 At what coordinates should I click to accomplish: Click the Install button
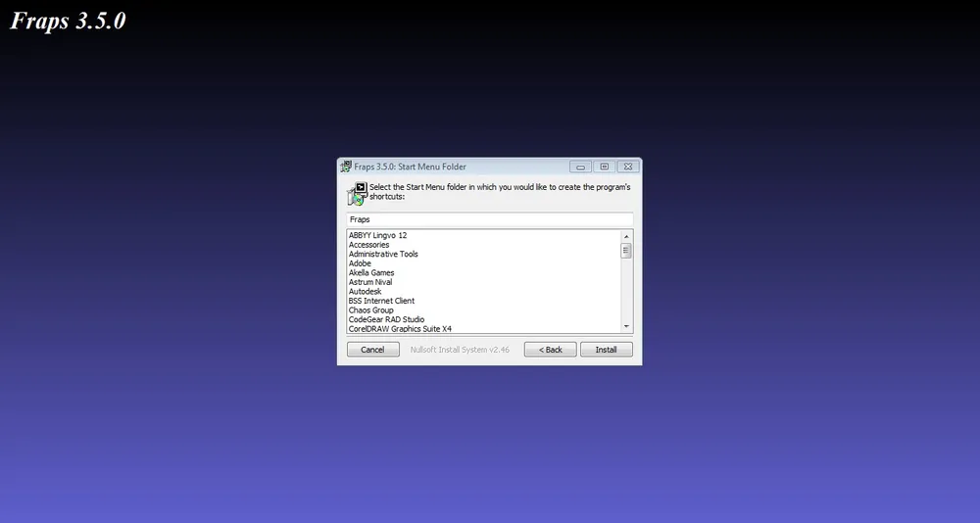pyautogui.click(x=607, y=350)
